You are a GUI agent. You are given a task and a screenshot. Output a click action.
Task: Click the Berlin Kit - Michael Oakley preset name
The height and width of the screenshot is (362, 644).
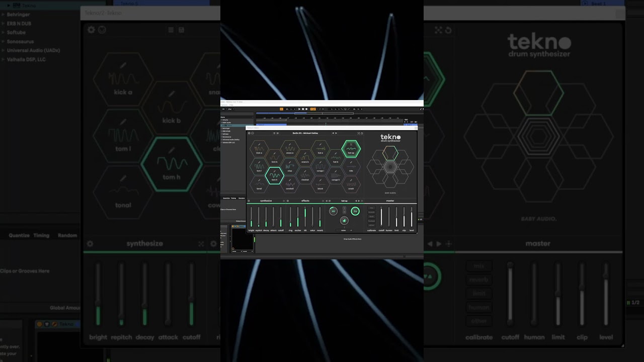click(305, 133)
